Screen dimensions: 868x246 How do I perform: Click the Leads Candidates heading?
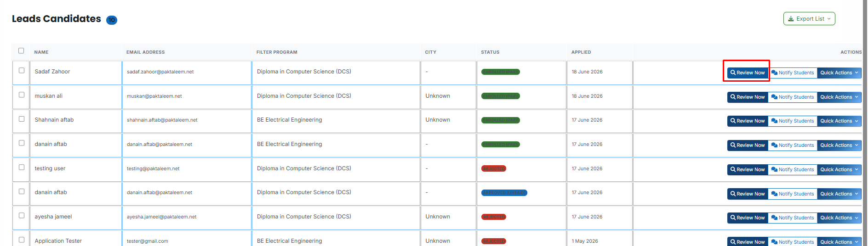pyautogui.click(x=57, y=19)
